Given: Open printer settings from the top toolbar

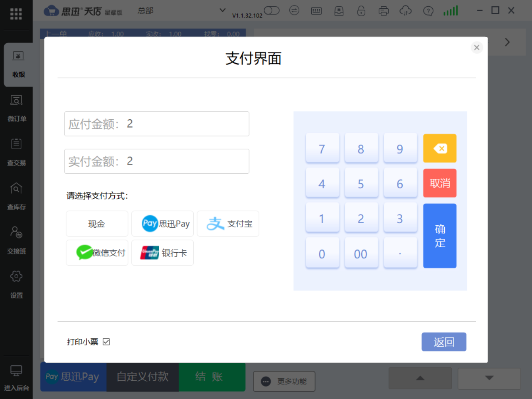Looking at the screenshot, I should 384,10.
